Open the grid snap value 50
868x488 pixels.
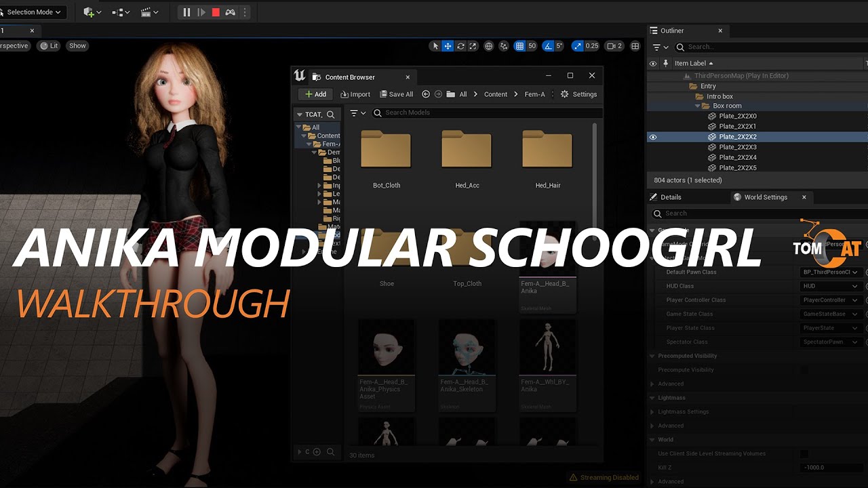(x=532, y=46)
